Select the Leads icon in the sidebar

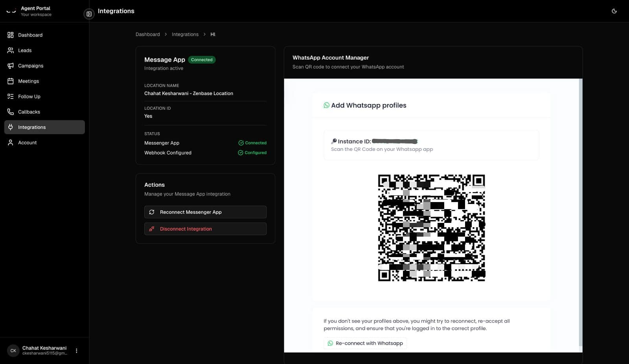11,50
